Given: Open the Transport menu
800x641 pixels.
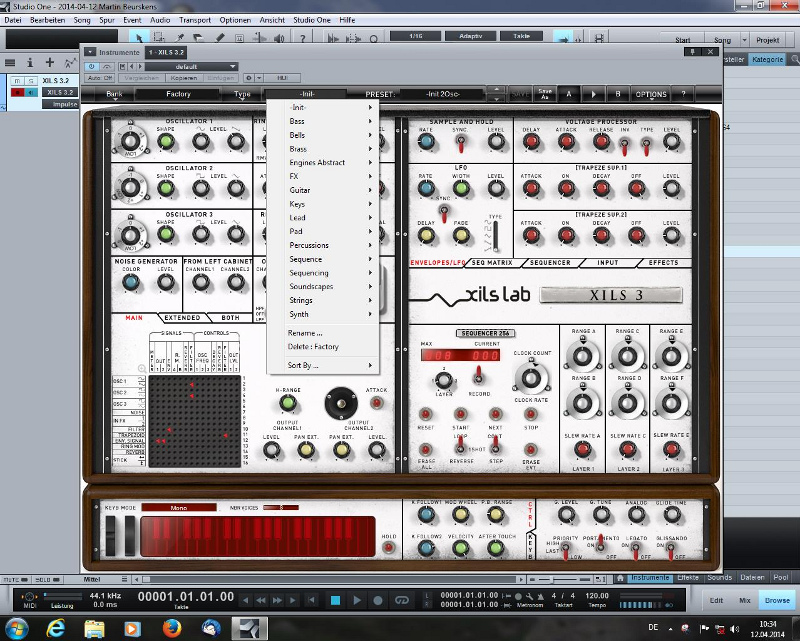Looking at the screenshot, I should [x=194, y=20].
